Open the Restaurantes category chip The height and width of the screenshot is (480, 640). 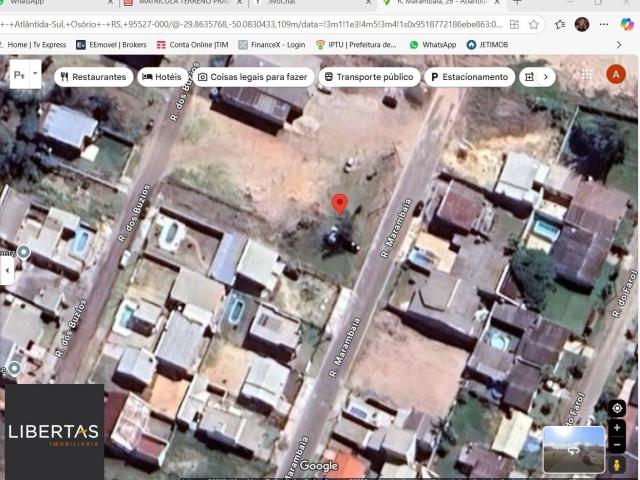(x=93, y=77)
